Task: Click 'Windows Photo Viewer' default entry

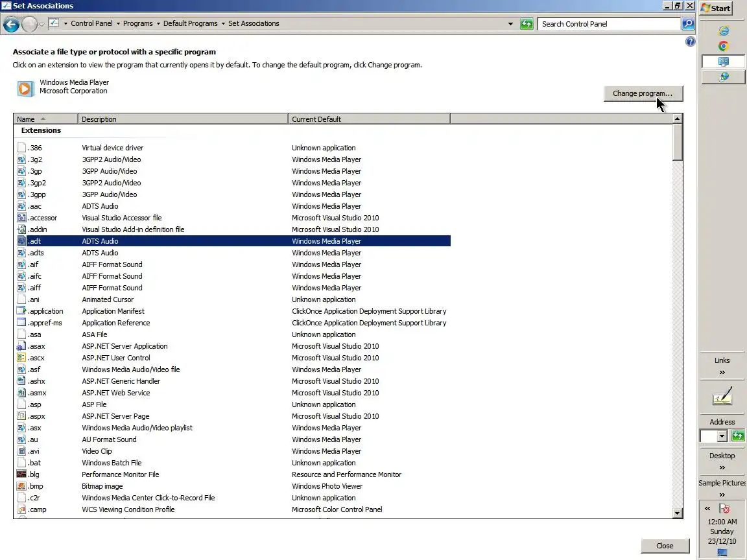Action: pyautogui.click(x=327, y=486)
